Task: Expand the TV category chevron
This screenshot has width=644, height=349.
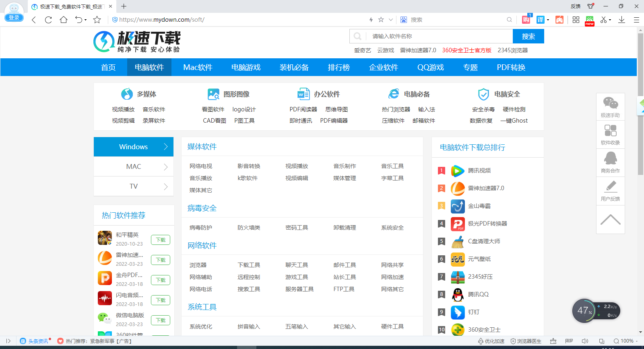Action: point(165,187)
